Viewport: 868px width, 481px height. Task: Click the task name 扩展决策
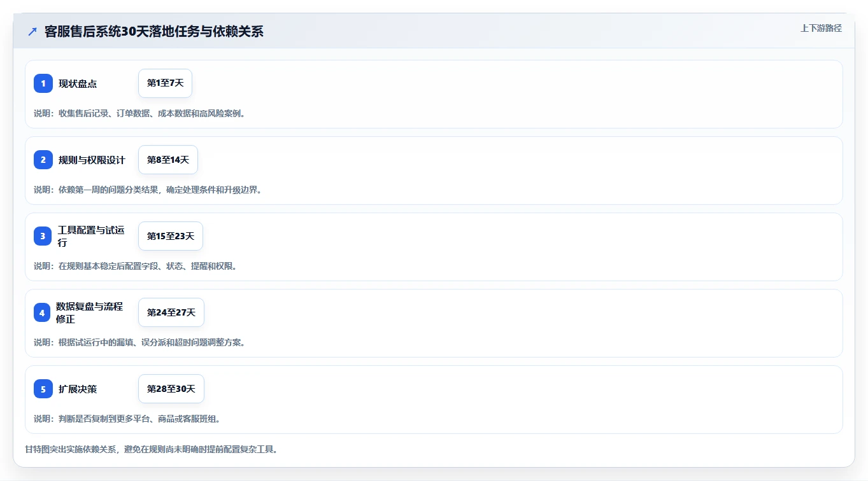[78, 389]
